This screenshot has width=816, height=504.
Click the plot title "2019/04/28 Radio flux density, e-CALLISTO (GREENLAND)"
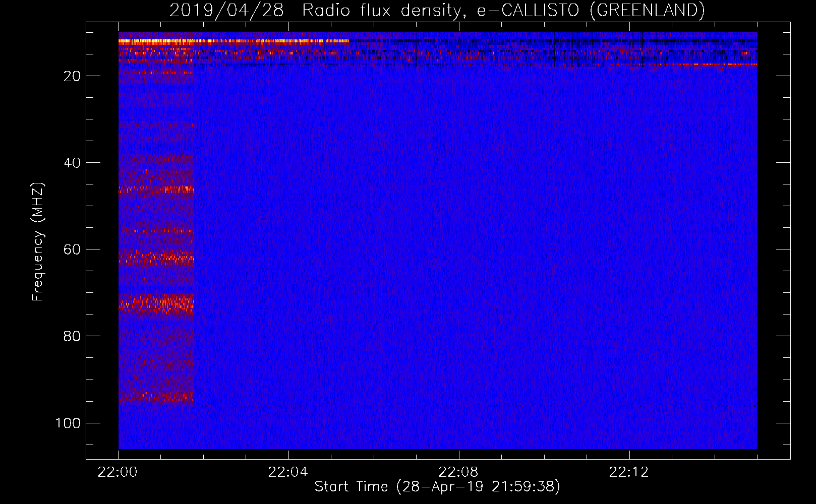(x=437, y=10)
